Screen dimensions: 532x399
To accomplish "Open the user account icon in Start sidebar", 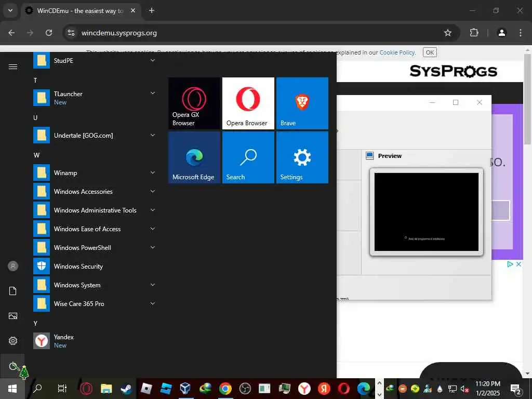I will (13, 266).
